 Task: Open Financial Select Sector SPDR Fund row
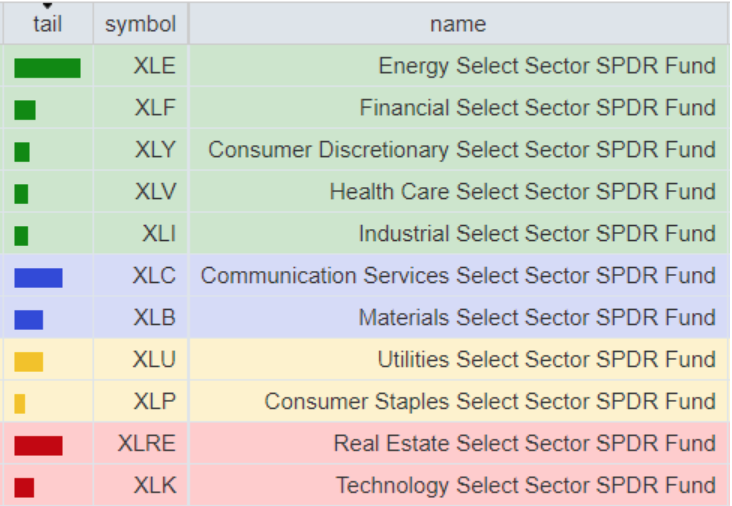(x=537, y=108)
